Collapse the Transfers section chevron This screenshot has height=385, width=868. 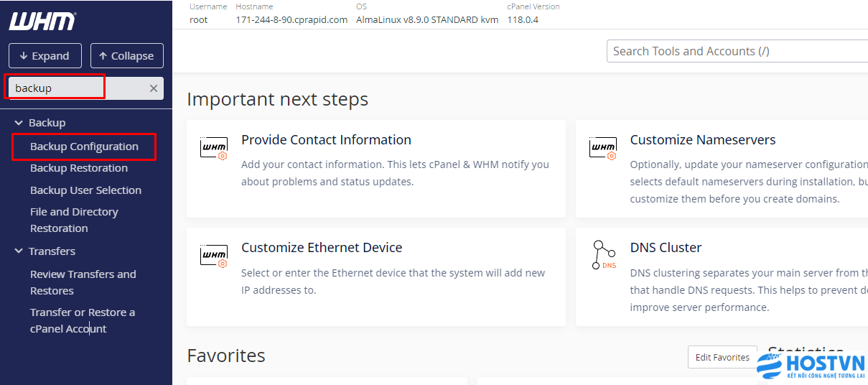[x=19, y=251]
